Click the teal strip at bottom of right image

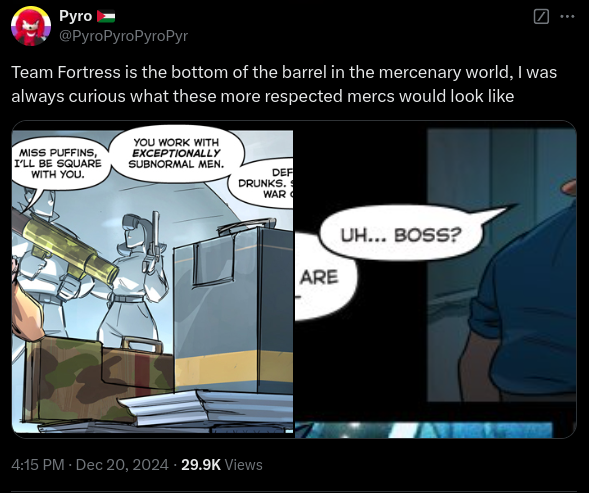[x=424, y=429]
